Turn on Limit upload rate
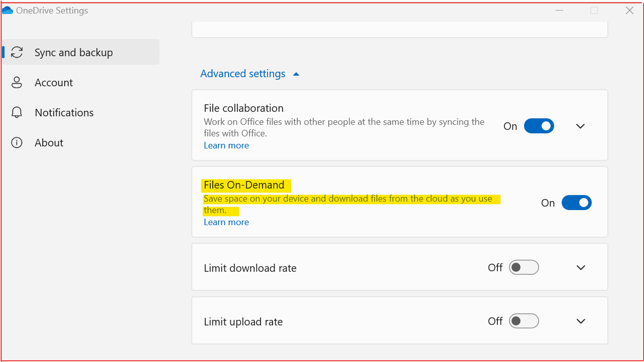The width and height of the screenshot is (644, 362). 524,321
